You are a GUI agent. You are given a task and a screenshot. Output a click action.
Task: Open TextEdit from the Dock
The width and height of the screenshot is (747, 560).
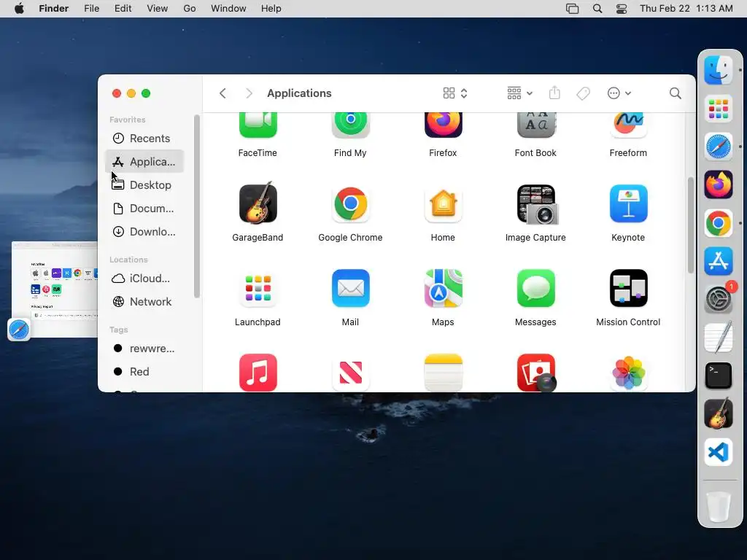click(x=719, y=337)
